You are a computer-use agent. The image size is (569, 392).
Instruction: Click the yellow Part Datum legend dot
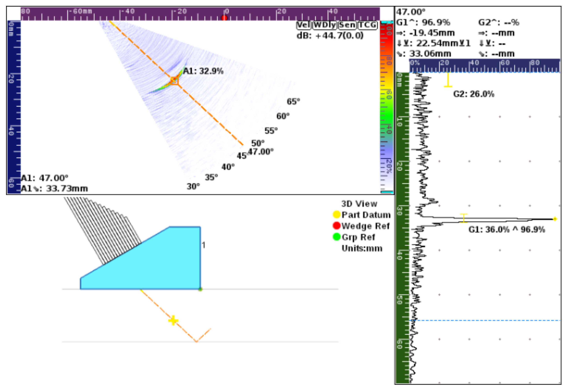pyautogui.click(x=336, y=214)
